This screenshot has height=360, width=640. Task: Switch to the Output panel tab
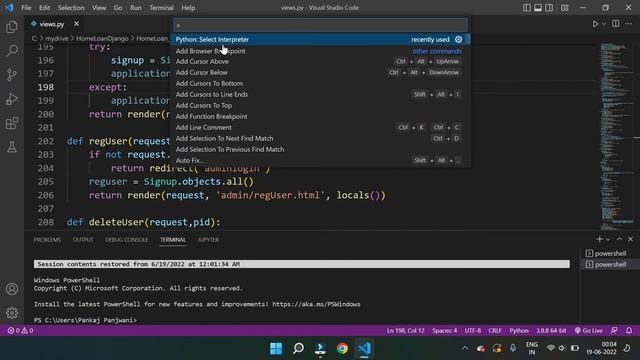(x=83, y=240)
